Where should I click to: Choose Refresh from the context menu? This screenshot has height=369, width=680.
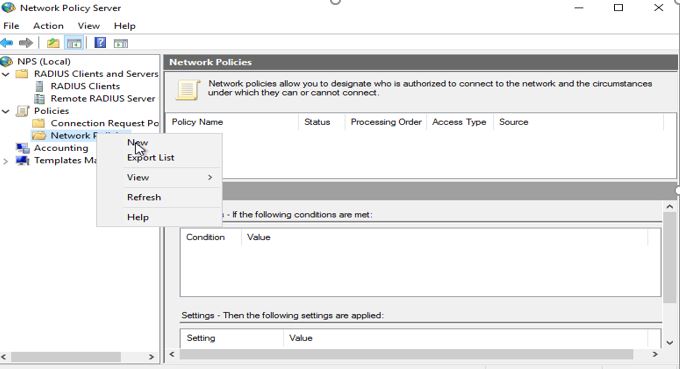pyautogui.click(x=144, y=197)
